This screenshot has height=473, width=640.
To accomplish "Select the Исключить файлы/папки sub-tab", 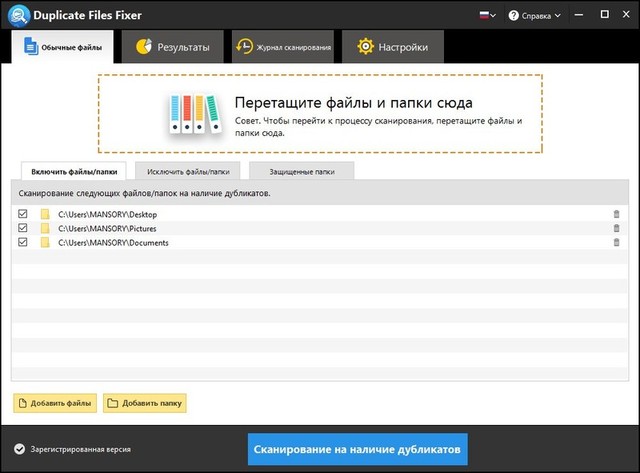I will (x=190, y=171).
